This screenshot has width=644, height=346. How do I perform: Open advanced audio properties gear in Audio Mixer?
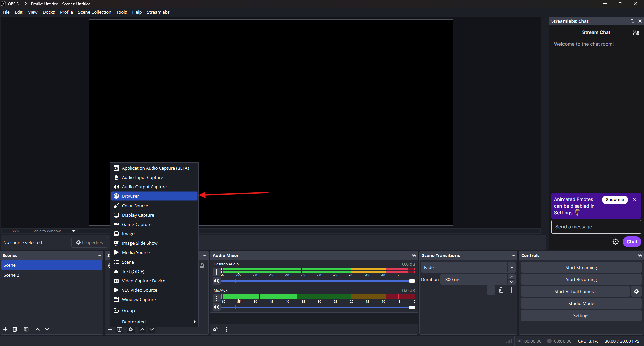[x=215, y=329]
